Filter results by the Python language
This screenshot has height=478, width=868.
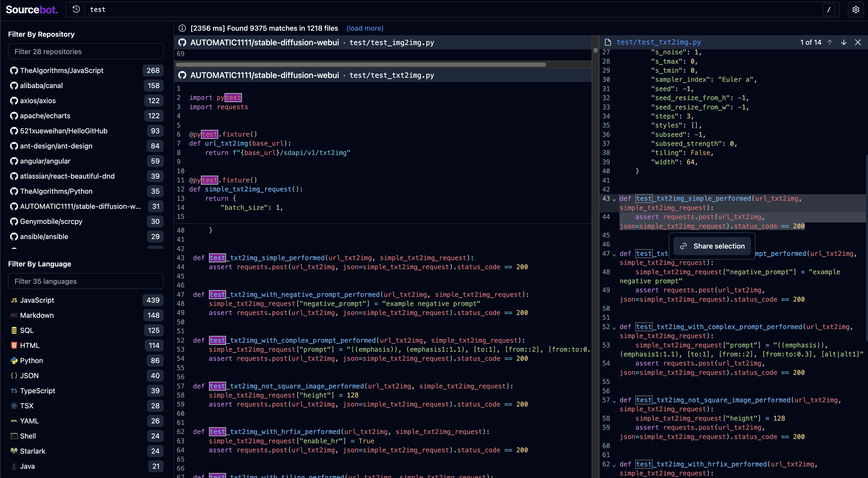click(x=31, y=361)
